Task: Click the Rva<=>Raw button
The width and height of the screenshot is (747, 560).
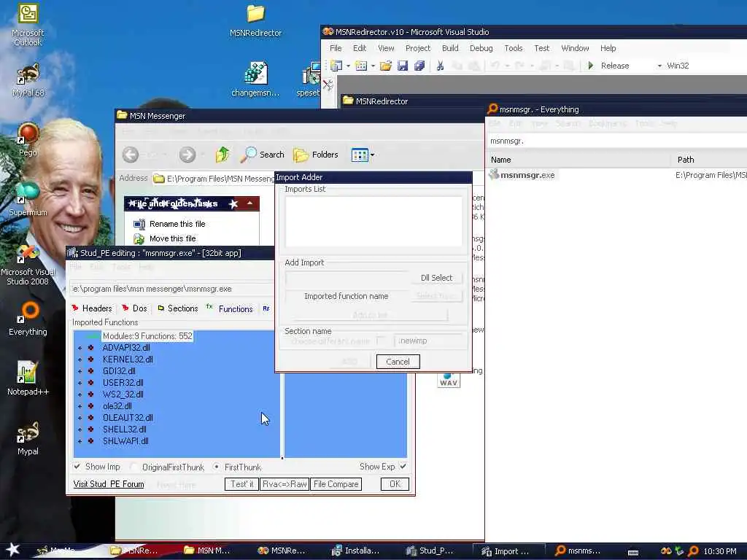Action: 285,484
